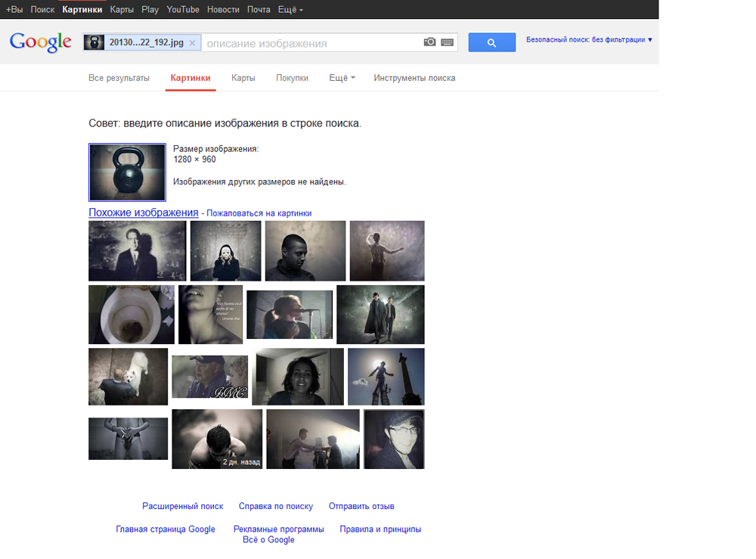Click Инструменты поиска
This screenshot has height=559, width=756.
click(414, 77)
